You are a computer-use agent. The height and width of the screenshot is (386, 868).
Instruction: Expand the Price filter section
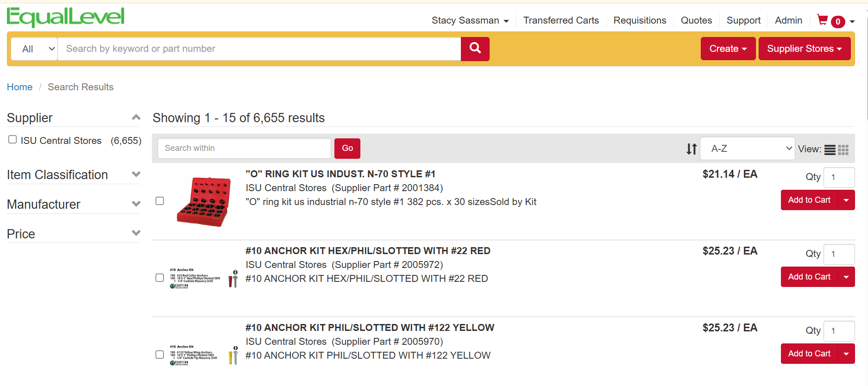(x=136, y=233)
